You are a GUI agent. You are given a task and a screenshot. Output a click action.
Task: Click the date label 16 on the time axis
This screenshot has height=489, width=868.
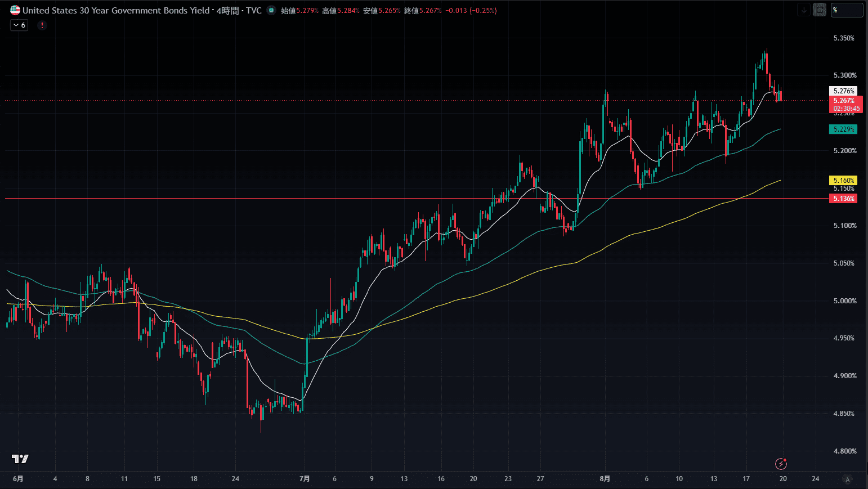(x=441, y=479)
